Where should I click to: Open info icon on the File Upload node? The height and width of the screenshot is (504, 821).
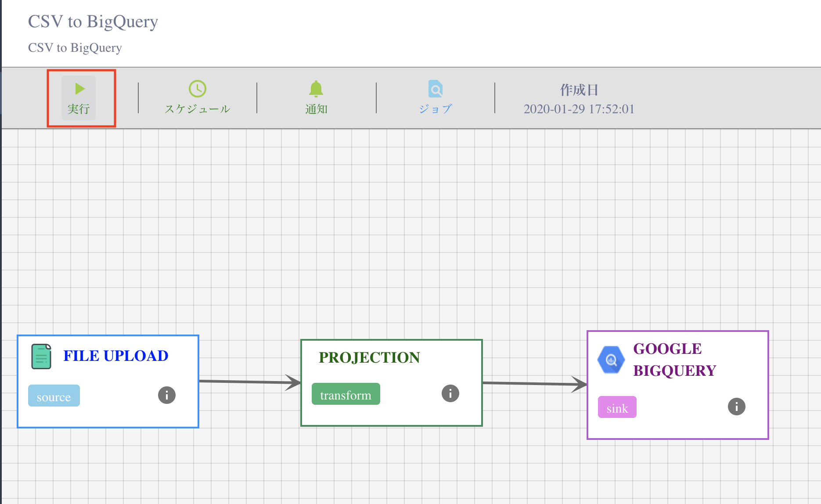tap(166, 395)
